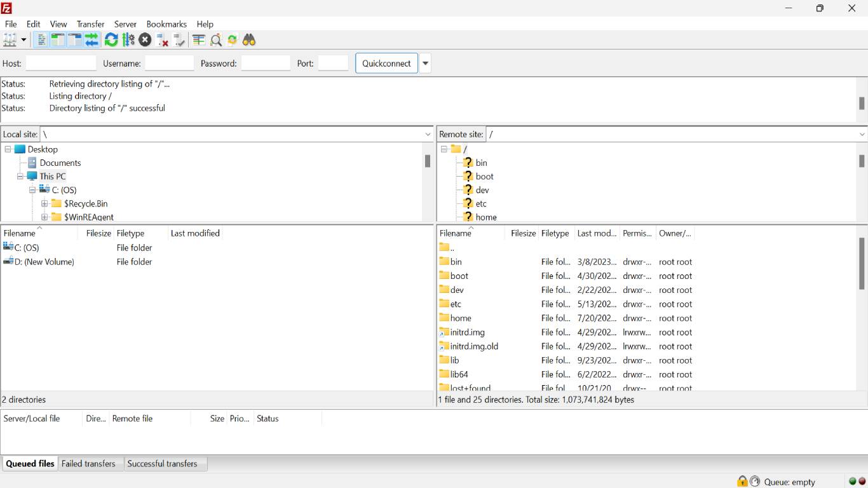Screen dimensions: 868x488
Task: Click the D: (New Volume) drive icon
Action: pos(8,262)
